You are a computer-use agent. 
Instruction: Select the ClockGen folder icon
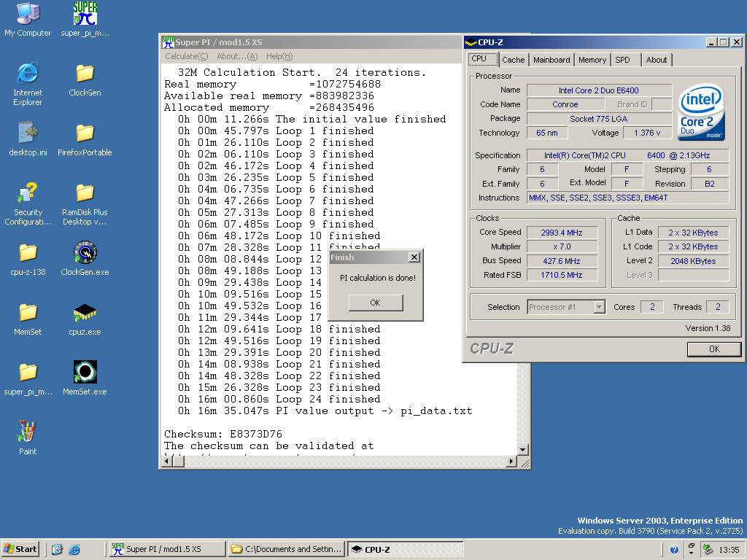click(85, 79)
